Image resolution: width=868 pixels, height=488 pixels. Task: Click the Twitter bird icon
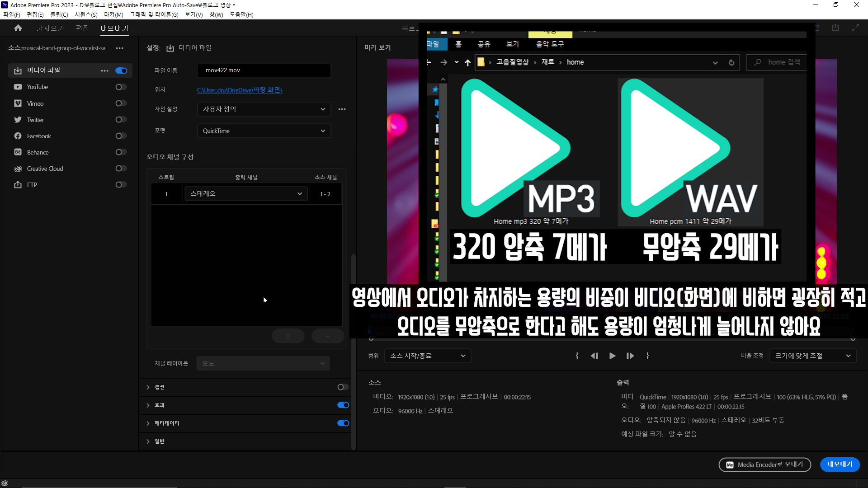pos(18,120)
